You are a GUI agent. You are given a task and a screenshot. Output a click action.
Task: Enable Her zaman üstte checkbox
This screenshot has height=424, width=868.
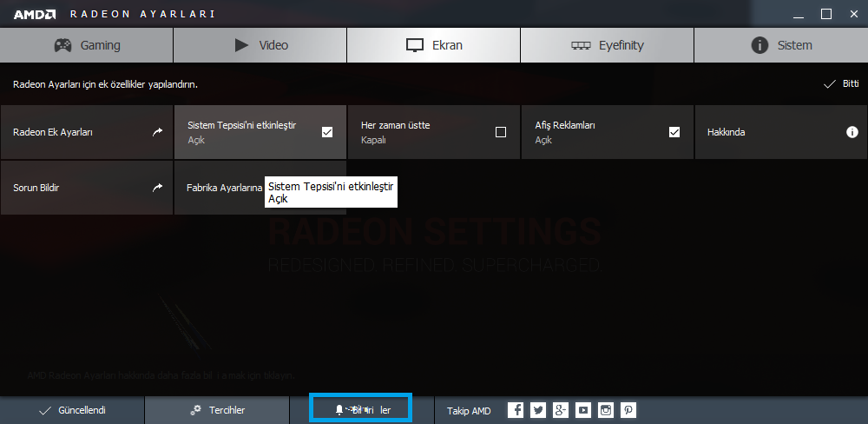tap(501, 132)
